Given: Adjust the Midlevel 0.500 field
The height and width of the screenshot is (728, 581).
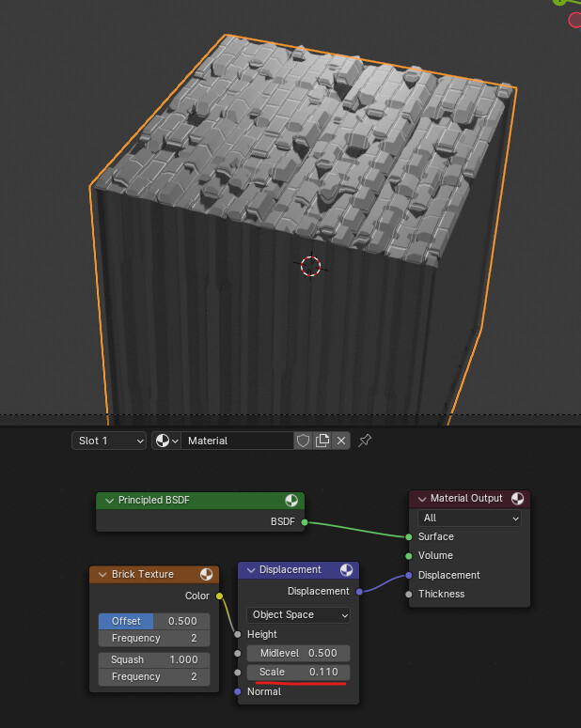Looking at the screenshot, I should (298, 653).
